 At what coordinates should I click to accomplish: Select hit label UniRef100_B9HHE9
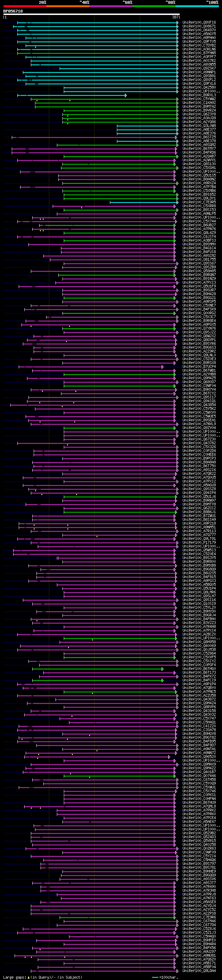click(x=199, y=871)
